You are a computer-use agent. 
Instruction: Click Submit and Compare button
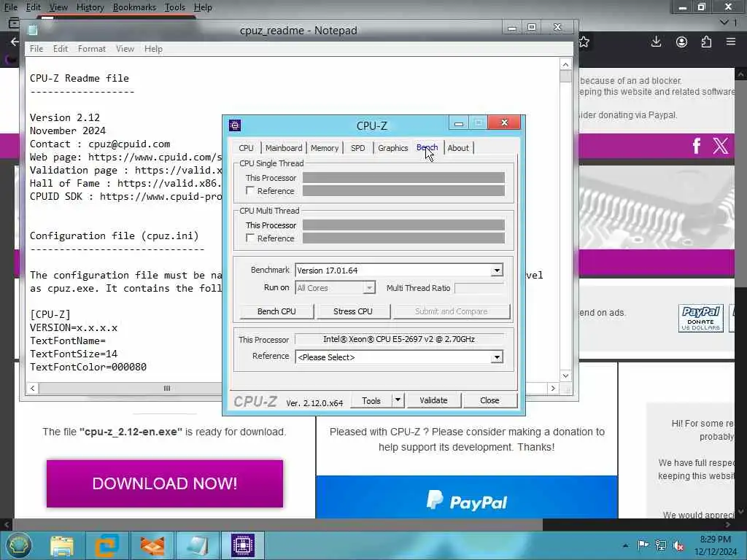point(451,311)
